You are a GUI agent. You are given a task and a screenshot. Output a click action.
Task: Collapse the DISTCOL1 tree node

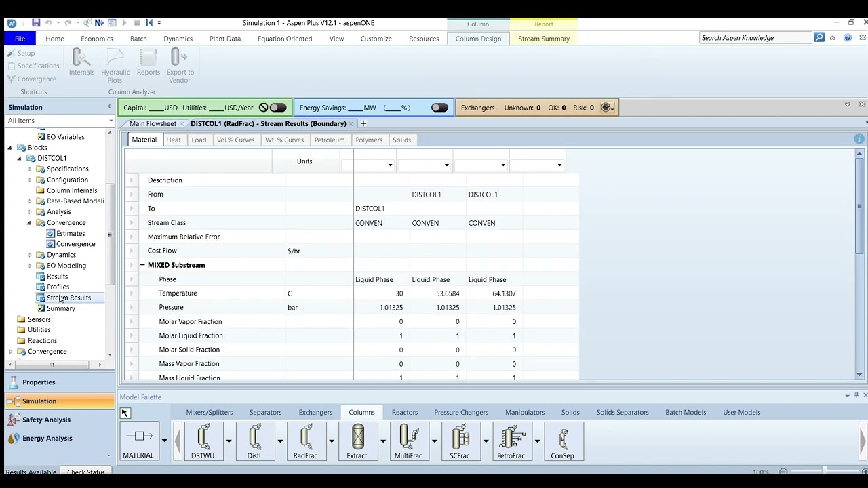20,159
